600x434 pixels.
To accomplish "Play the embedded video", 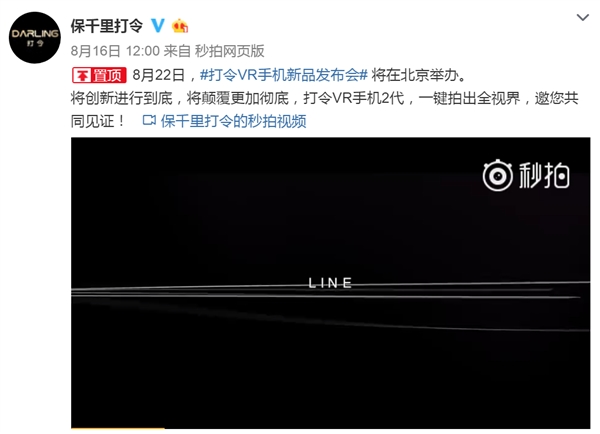I will coord(331,283).
